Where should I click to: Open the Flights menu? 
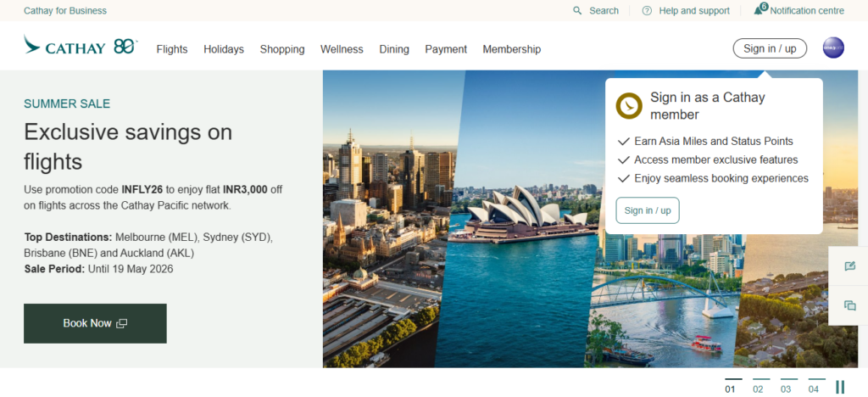click(x=171, y=49)
